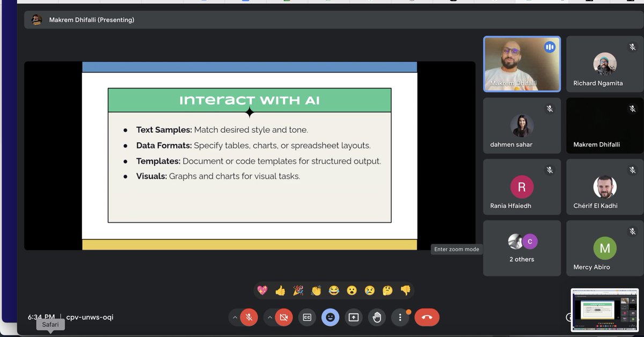
Task: Select dahmen sahar's participant tile
Action: (x=522, y=126)
